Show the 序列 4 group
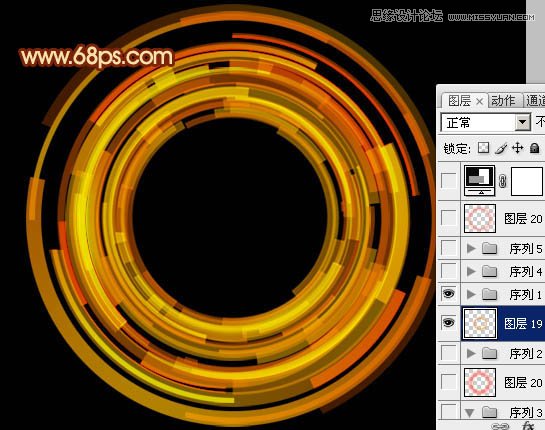The width and height of the screenshot is (545, 430). [x=449, y=271]
